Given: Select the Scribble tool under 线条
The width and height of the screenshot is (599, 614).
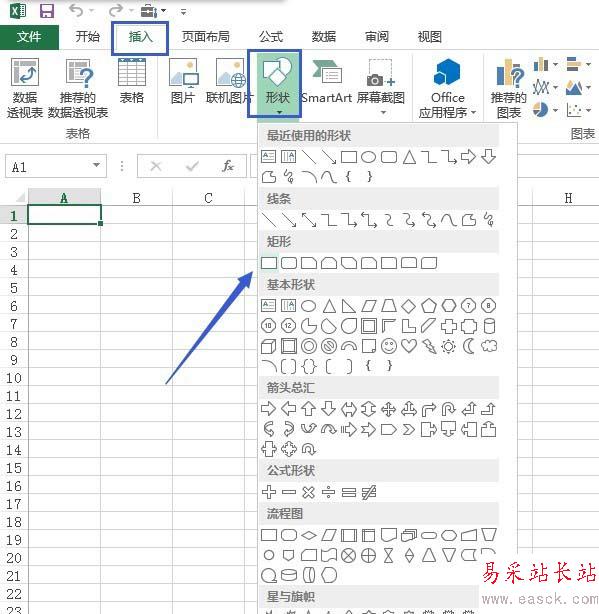Looking at the screenshot, I should (x=489, y=220).
